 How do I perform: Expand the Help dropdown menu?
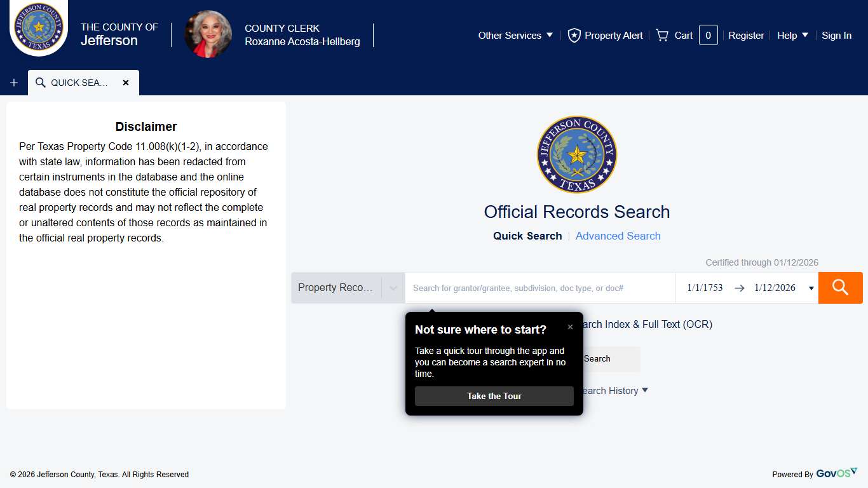(792, 36)
